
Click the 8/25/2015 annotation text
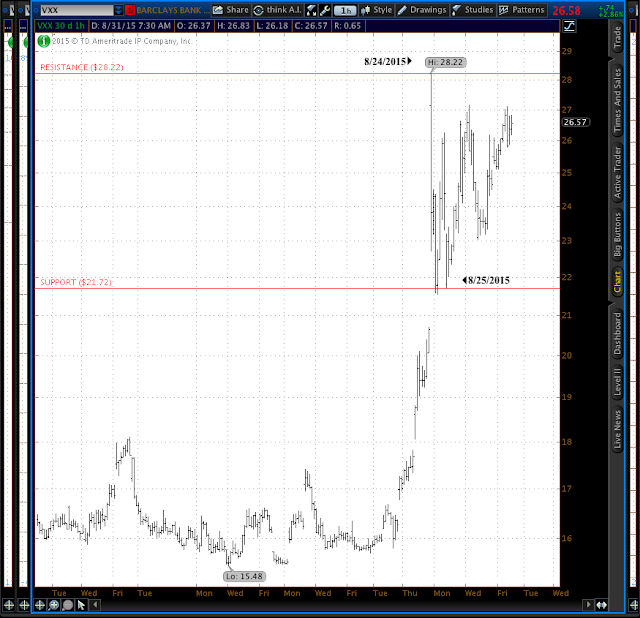click(489, 280)
